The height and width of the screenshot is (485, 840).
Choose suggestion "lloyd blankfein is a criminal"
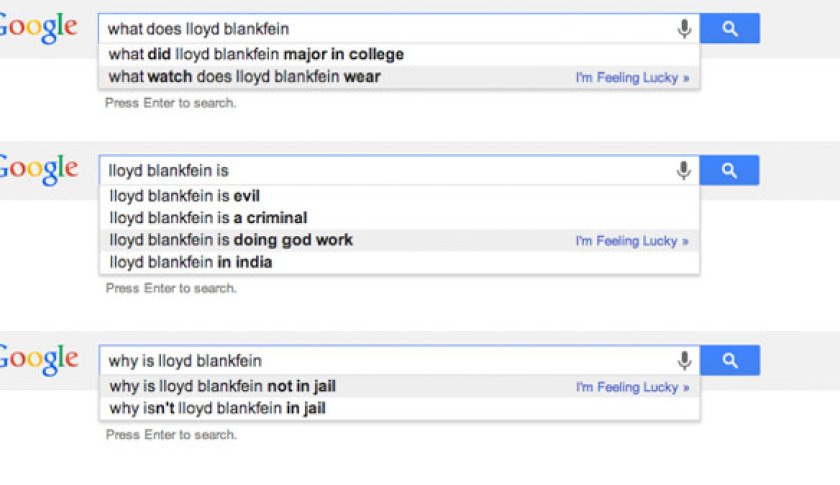[x=208, y=218]
